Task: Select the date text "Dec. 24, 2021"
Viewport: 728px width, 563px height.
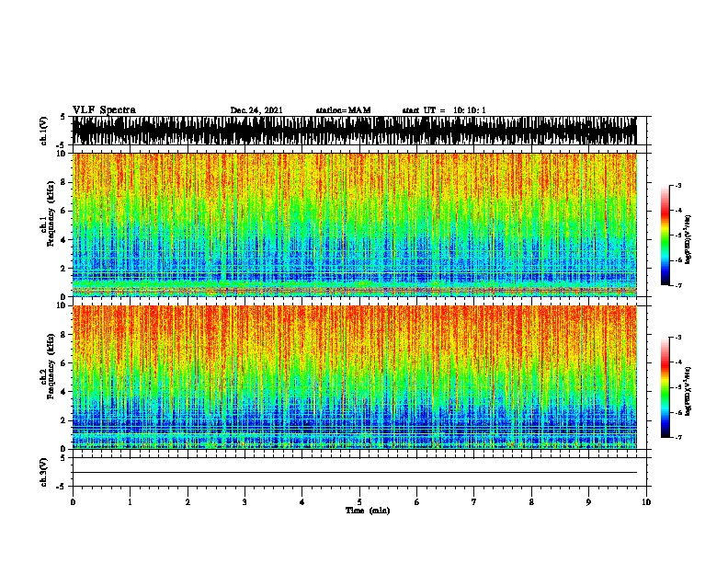Action: coord(256,110)
